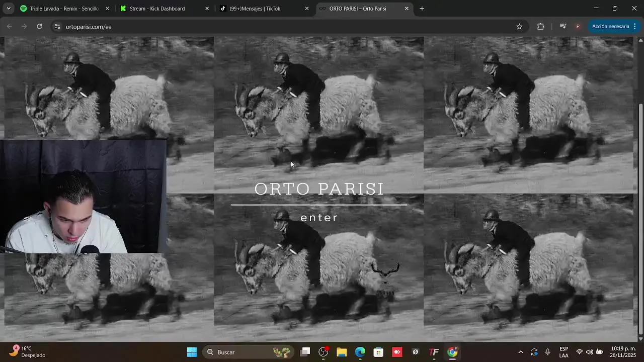This screenshot has height=362, width=644.
Task: Close the Triple Lavada tab
Action: [107, 9]
